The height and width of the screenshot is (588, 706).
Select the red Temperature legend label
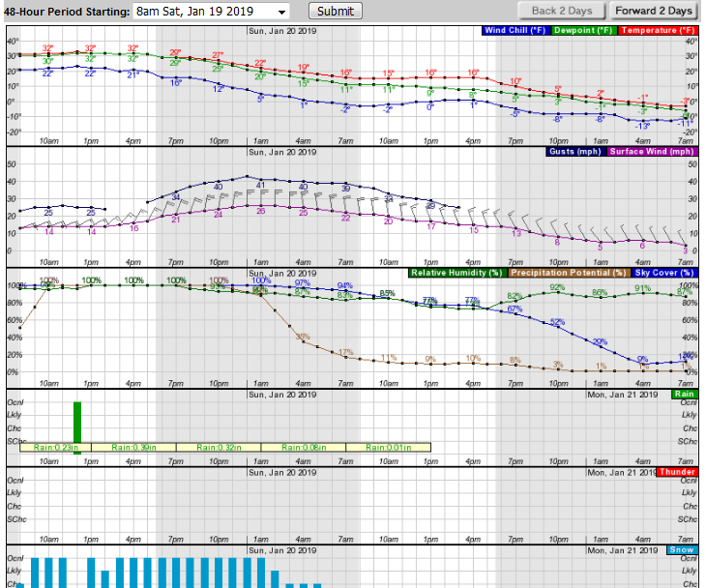tap(657, 31)
